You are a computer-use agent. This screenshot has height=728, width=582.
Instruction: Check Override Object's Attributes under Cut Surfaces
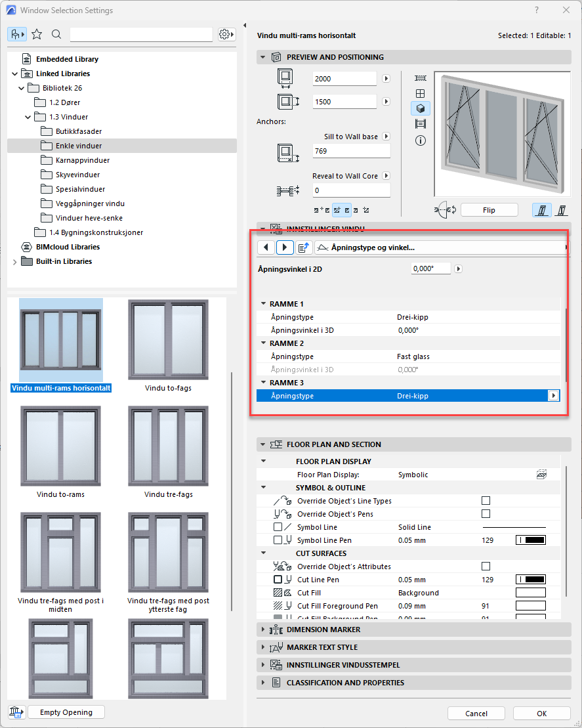486,567
